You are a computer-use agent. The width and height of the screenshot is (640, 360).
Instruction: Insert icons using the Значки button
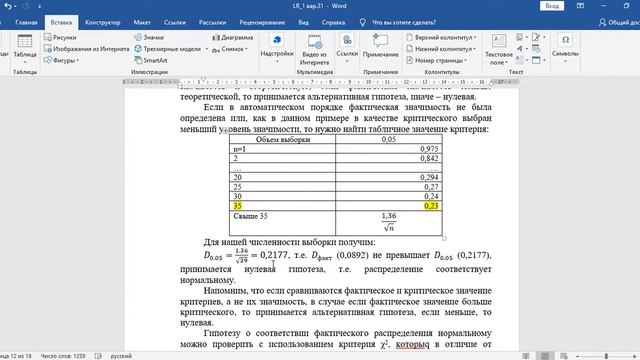[x=149, y=37]
